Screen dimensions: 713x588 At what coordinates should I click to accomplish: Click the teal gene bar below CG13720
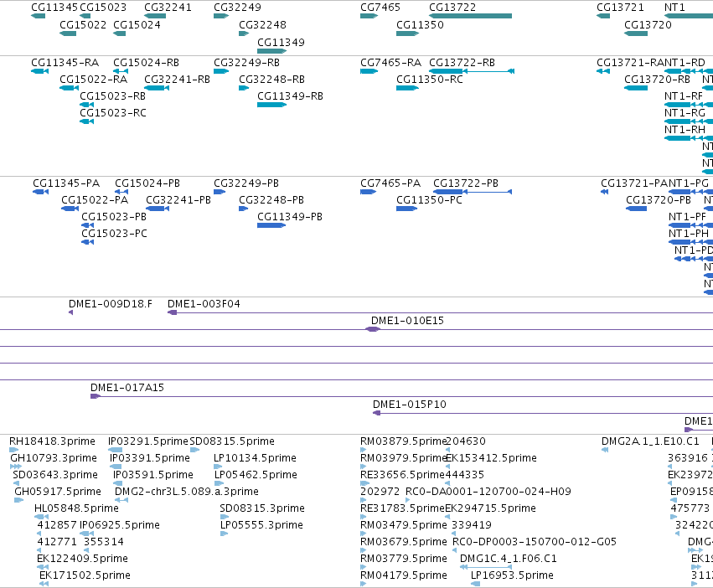click(636, 34)
